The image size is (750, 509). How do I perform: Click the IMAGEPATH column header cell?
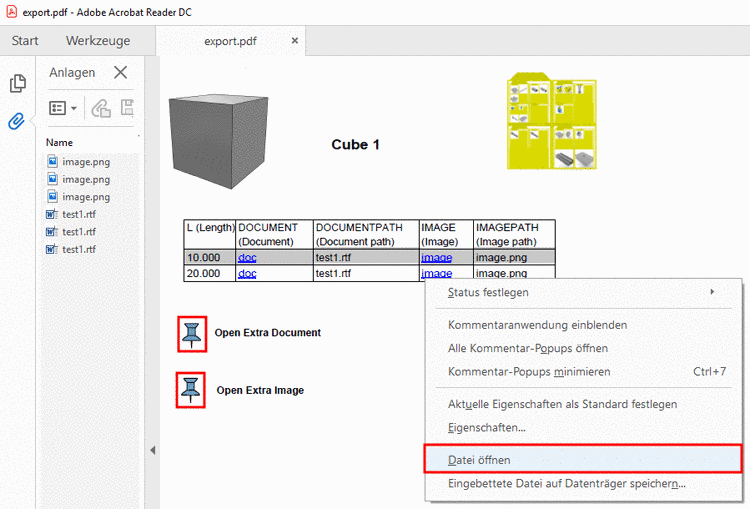coord(514,234)
